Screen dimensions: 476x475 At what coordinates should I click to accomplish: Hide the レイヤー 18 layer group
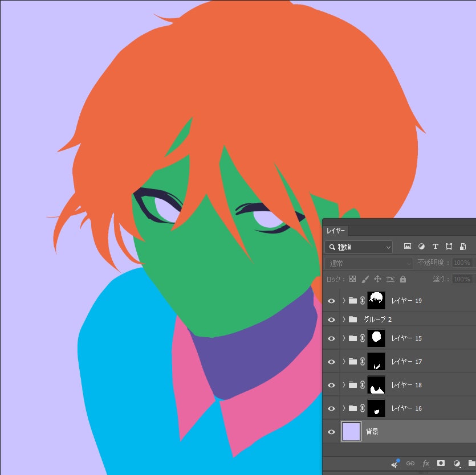(x=332, y=385)
